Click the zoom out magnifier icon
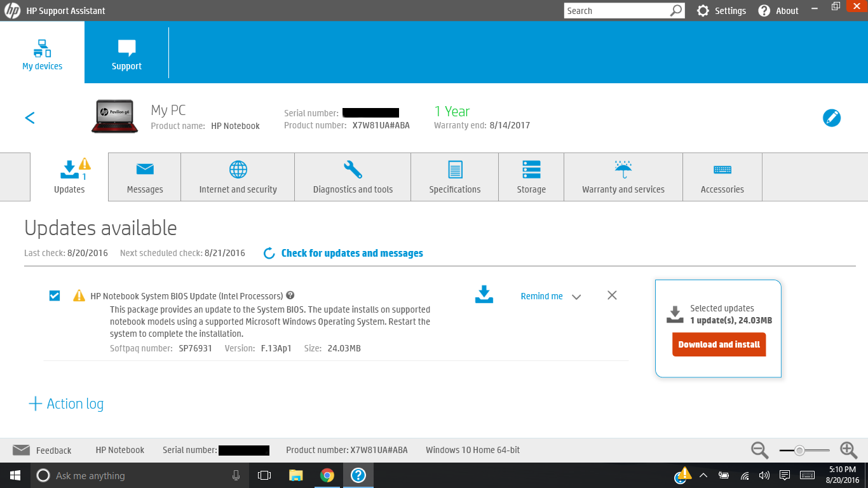The height and width of the screenshot is (488, 868). [x=759, y=450]
